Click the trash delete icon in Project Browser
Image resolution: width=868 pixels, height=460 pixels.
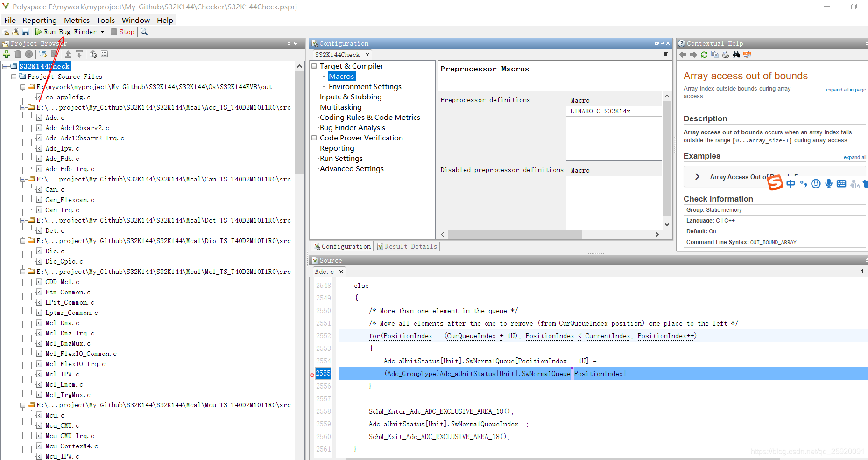[18, 54]
